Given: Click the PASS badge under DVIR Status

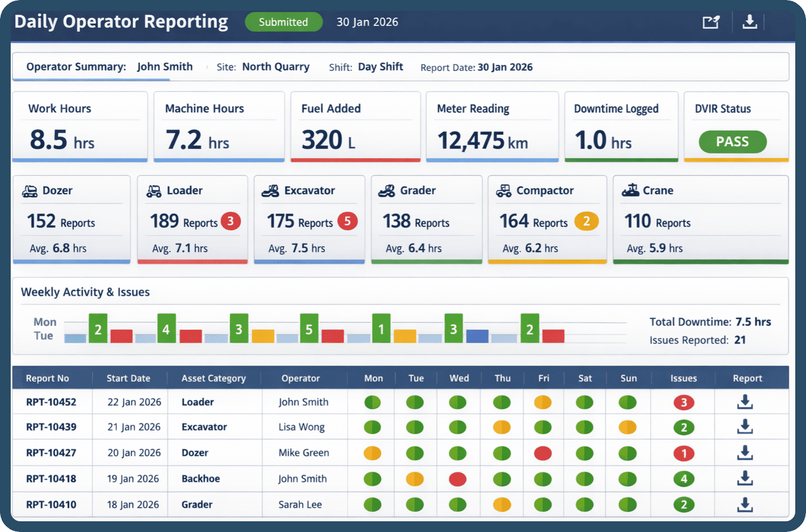Looking at the screenshot, I should (x=732, y=142).
